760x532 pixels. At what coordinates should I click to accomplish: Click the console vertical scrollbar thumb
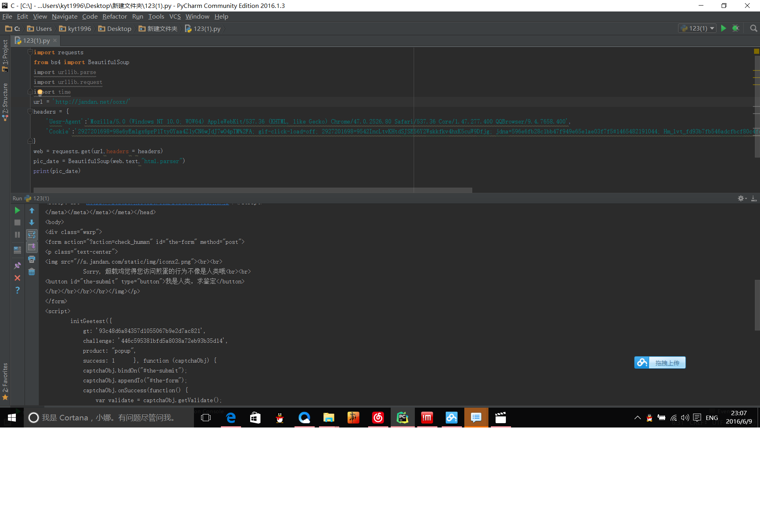coord(757,305)
